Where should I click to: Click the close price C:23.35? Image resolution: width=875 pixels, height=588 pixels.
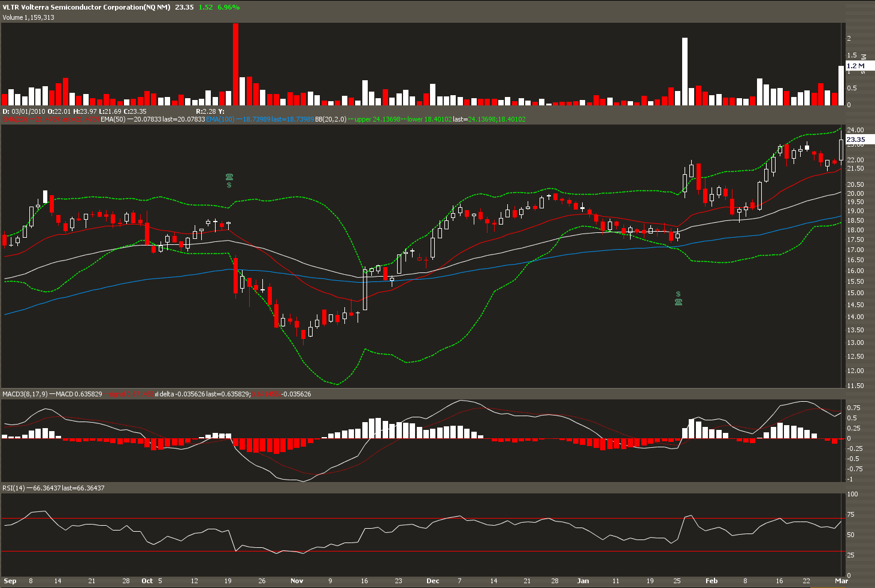pyautogui.click(x=135, y=111)
